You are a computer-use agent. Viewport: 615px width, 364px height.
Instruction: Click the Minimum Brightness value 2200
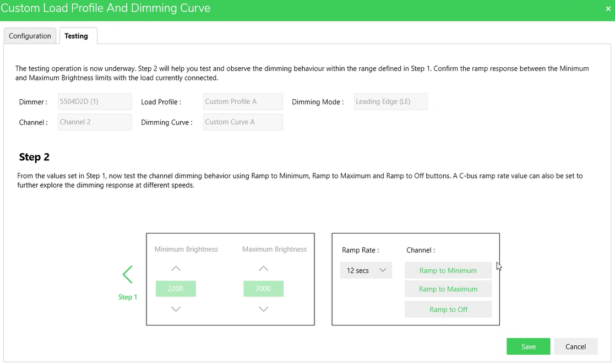[x=176, y=289]
